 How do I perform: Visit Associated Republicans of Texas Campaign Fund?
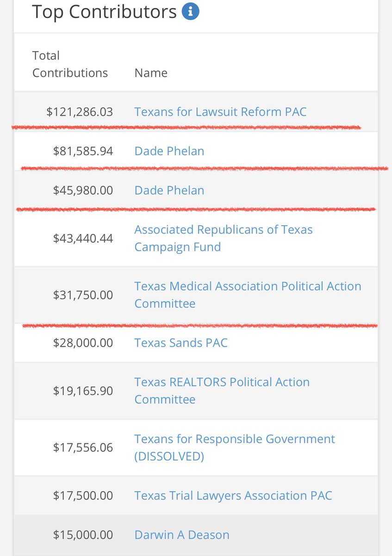pyautogui.click(x=223, y=238)
